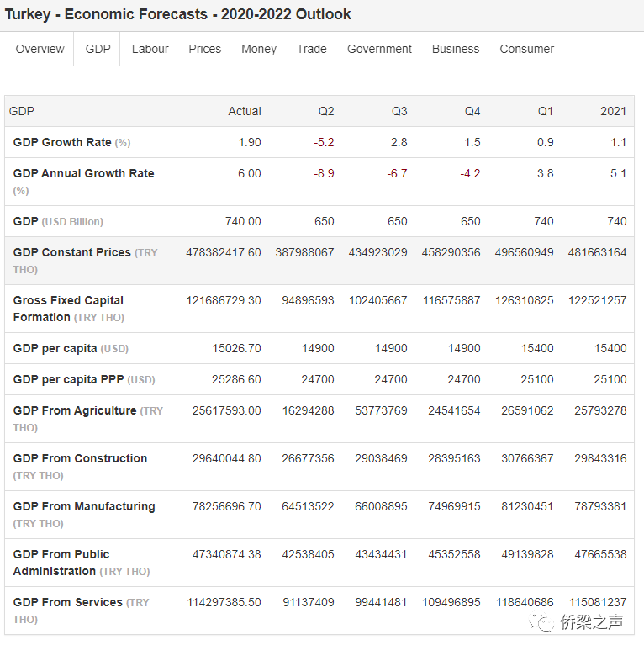Viewport: 644px width, 650px height.
Task: Click the 478382417.60 constant prices value
Action: coord(224,252)
